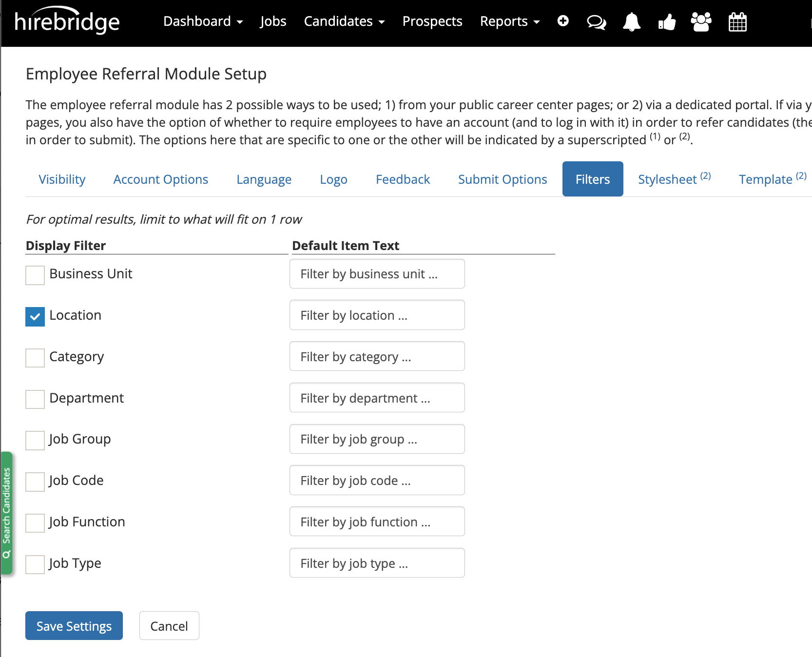Image resolution: width=812 pixels, height=657 pixels.
Task: Uncheck the Location filter checkbox
Action: point(35,317)
